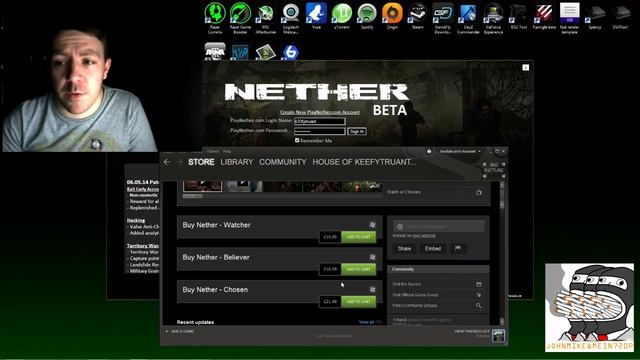Click Windows platform icon on Nether - Watcher
The height and width of the screenshot is (360, 640).
(372, 225)
